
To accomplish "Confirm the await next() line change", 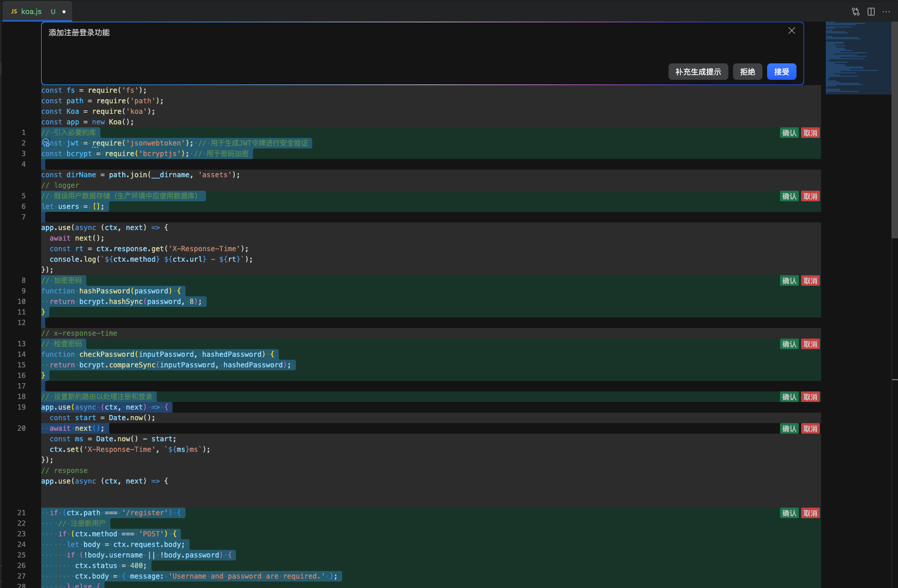I will [x=789, y=429].
